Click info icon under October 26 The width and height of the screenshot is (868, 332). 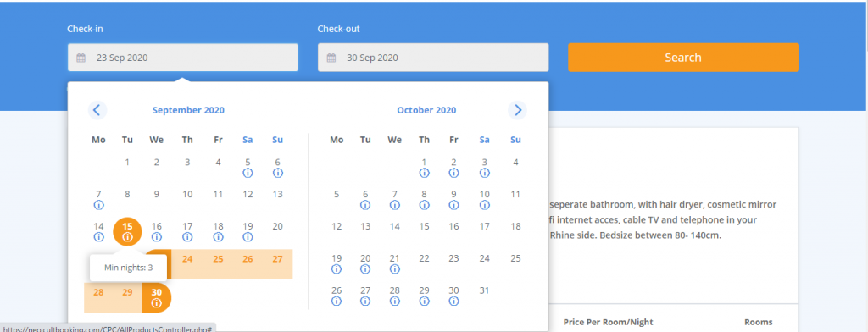point(336,301)
